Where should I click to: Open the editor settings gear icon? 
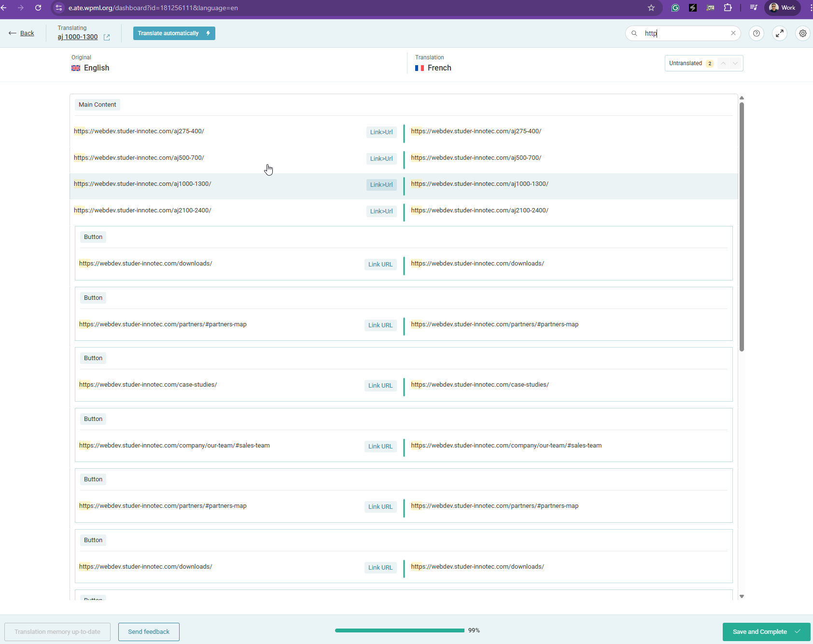coord(802,33)
